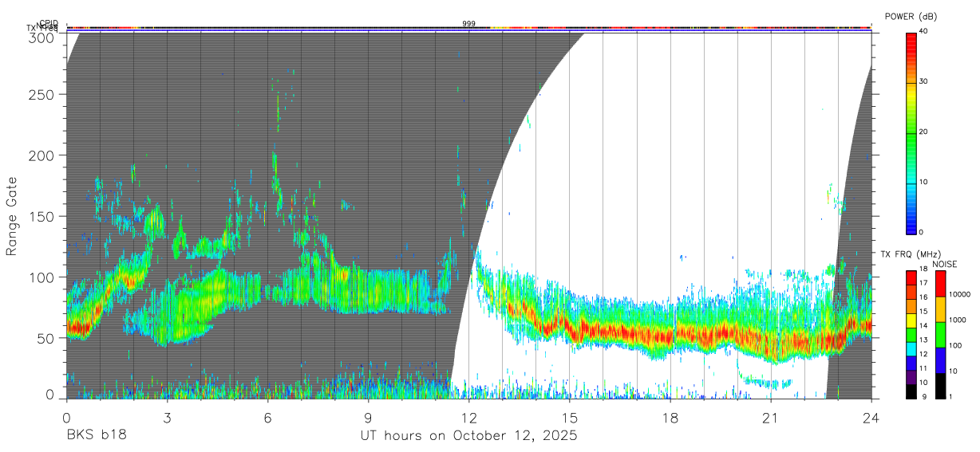Click the cyan segment of TX FRQ colorbar
Screen dimensions: 980x452
(911, 348)
